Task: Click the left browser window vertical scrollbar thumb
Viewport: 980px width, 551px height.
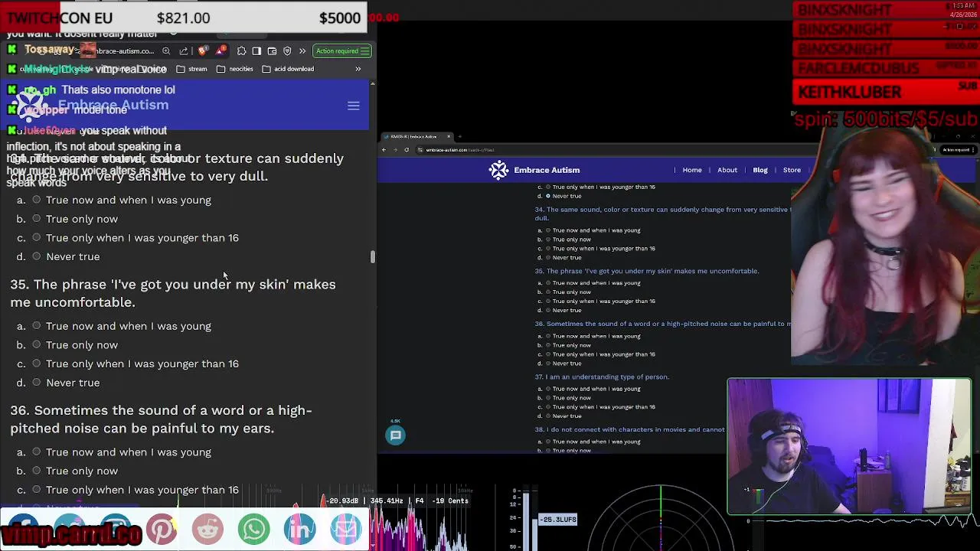Action: coord(373,257)
